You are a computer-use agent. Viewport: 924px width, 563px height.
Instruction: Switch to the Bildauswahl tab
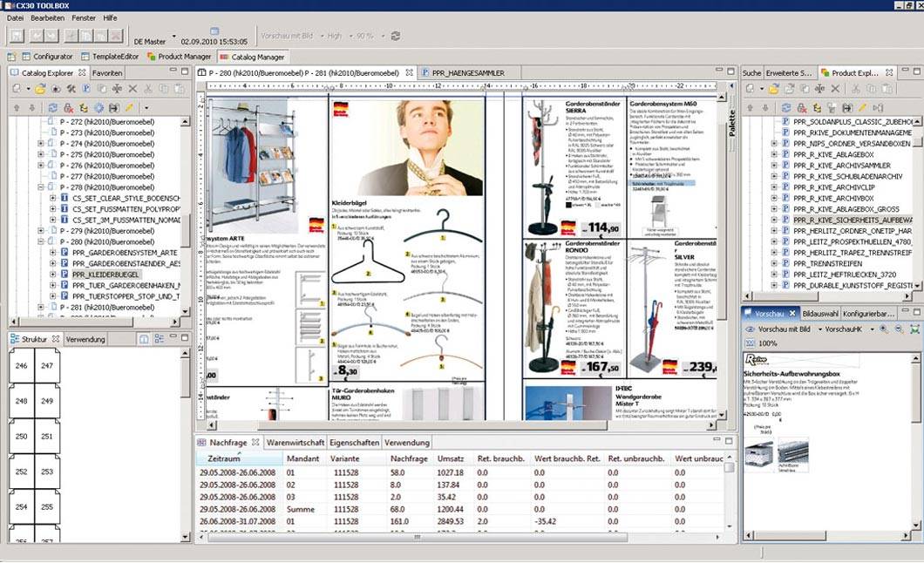820,313
